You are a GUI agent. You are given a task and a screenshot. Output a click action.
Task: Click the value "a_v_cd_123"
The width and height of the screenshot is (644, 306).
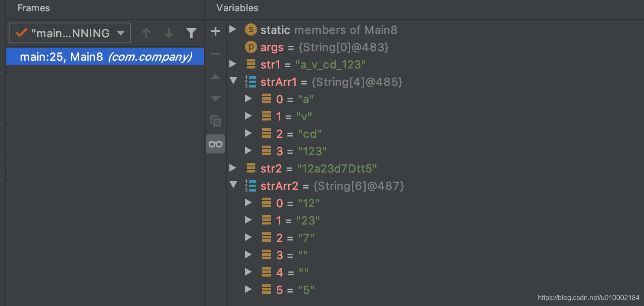(x=331, y=65)
